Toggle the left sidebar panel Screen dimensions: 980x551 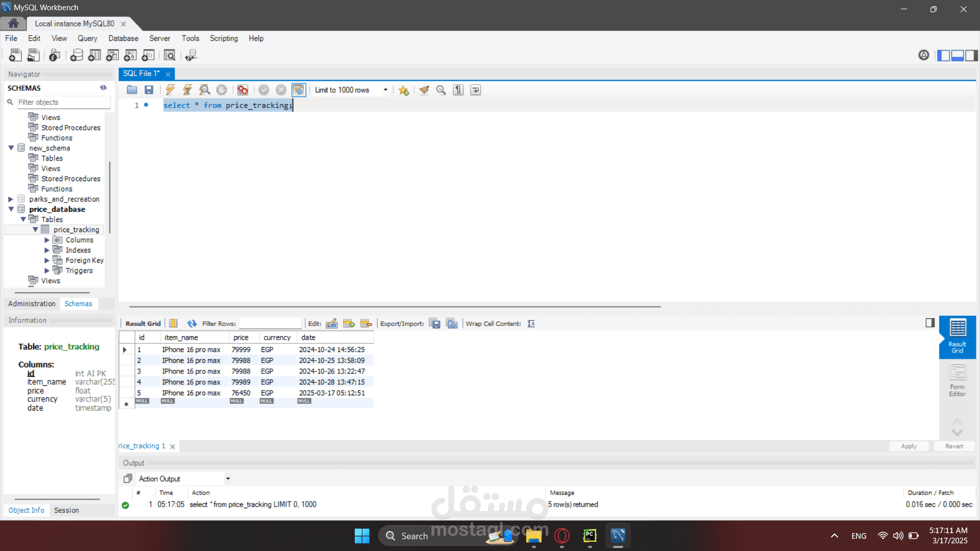coord(944,55)
